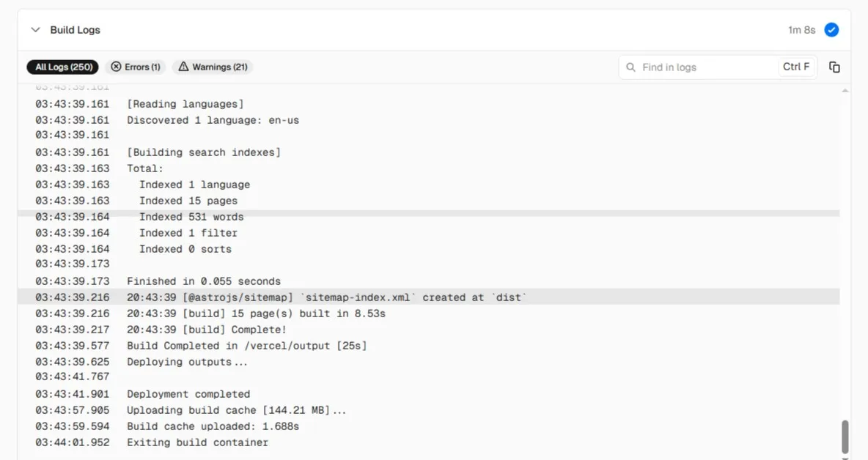This screenshot has width=868, height=460.
Task: Click timestamp 03:43:57.905
Action: point(73,409)
